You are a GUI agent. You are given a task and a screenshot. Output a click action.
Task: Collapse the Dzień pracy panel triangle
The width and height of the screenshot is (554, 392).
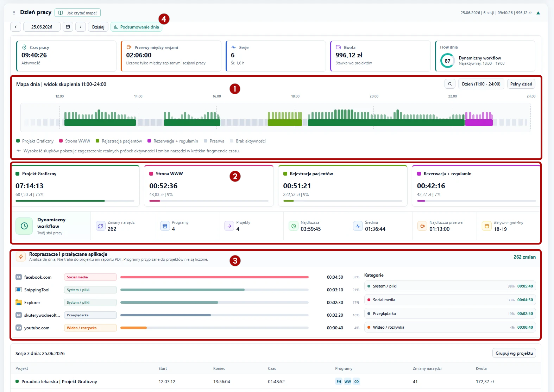point(538,13)
